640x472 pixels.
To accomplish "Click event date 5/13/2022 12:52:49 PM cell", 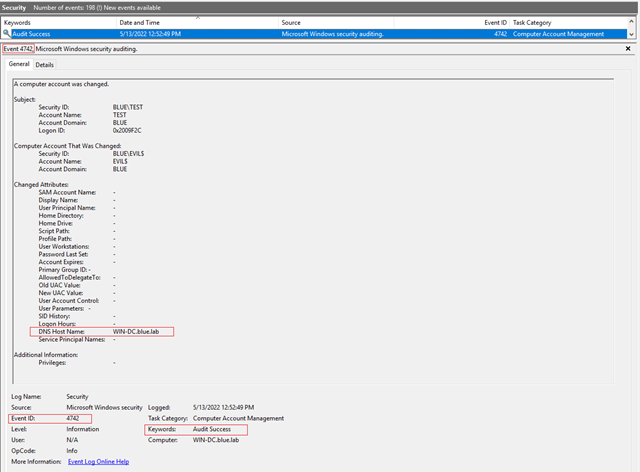I will pos(150,34).
